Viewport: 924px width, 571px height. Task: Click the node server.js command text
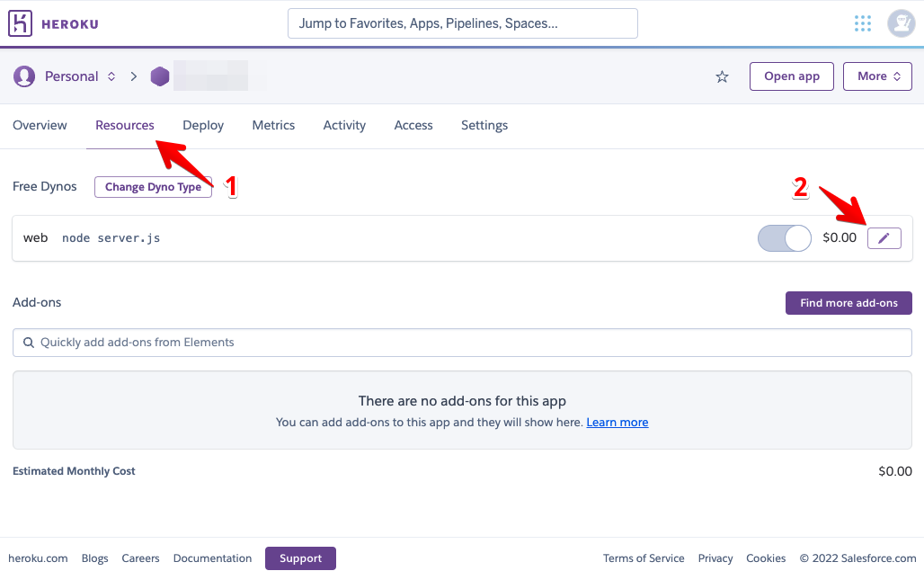click(x=111, y=238)
